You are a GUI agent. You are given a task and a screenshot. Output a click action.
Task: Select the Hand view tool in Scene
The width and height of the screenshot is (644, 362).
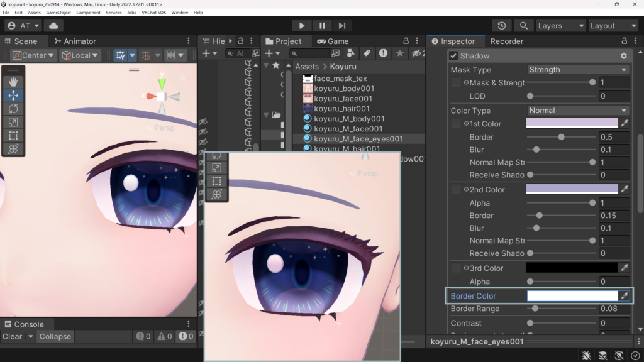(x=13, y=82)
